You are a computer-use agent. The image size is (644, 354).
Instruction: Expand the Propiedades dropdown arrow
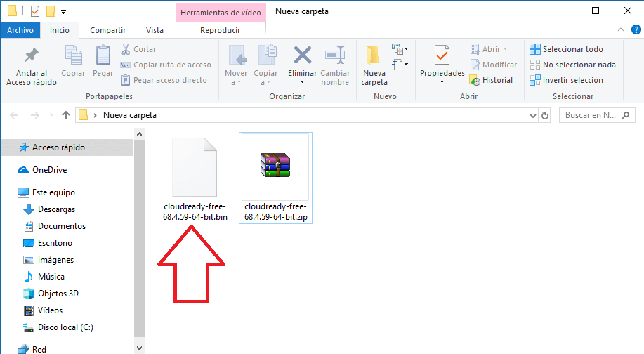442,82
